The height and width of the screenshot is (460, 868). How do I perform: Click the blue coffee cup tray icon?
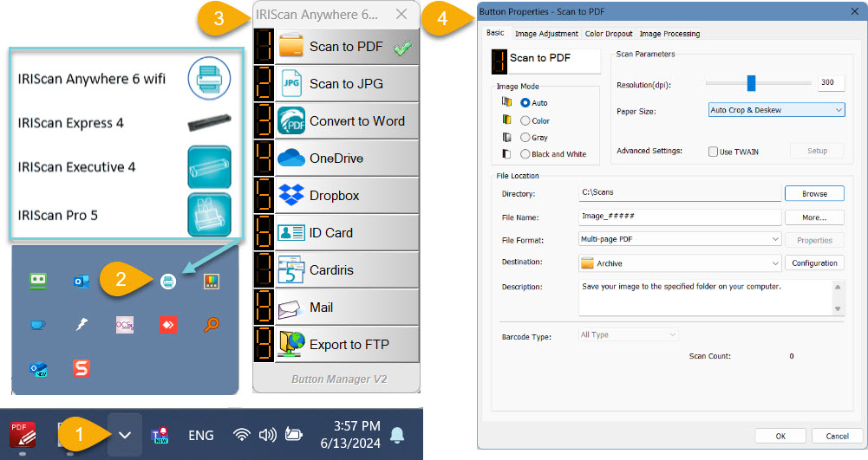pyautogui.click(x=37, y=325)
